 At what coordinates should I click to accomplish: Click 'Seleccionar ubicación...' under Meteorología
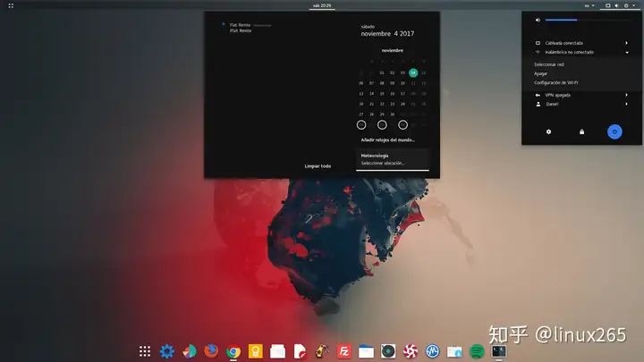click(x=383, y=163)
